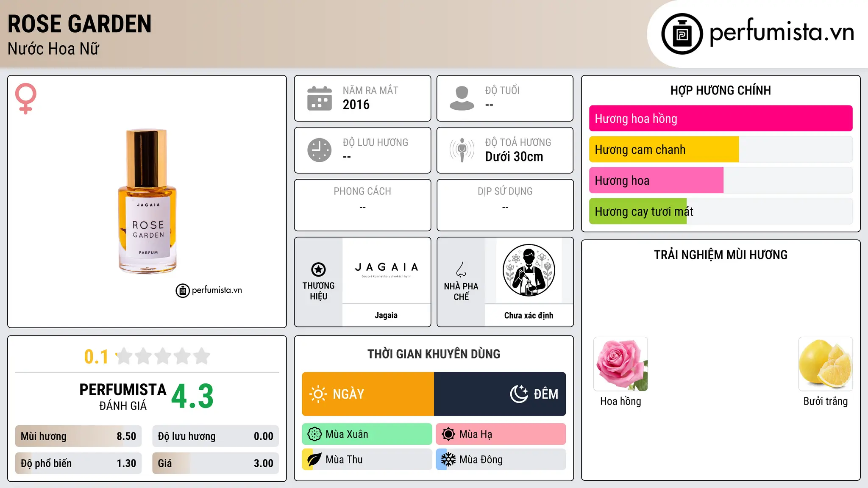Open the Rose Garden bottle photo
The height and width of the screenshot is (488, 868).
[x=147, y=201]
